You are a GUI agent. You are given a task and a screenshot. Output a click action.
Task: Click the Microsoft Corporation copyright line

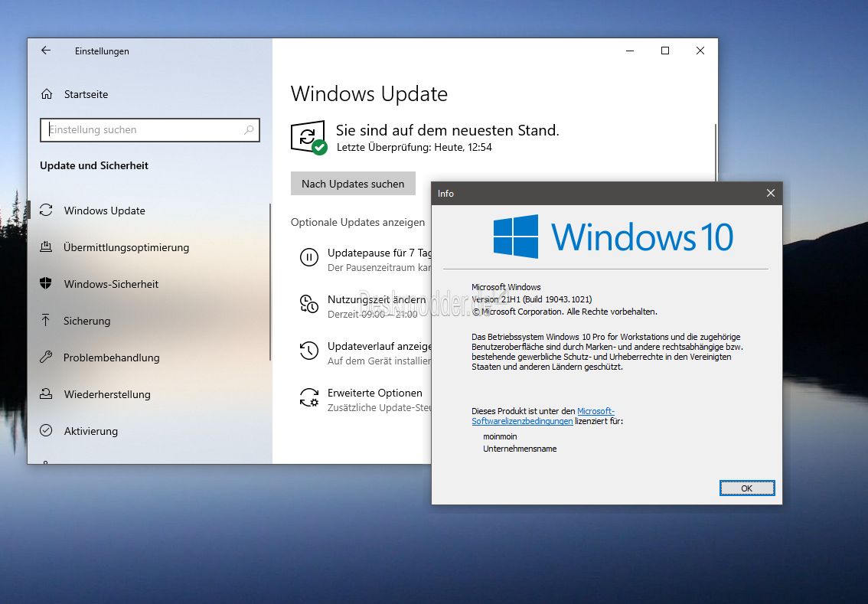[x=565, y=311]
